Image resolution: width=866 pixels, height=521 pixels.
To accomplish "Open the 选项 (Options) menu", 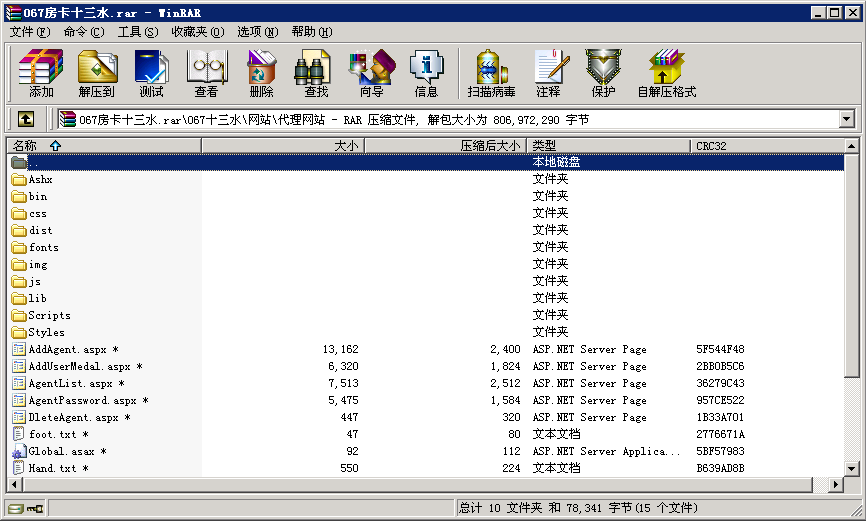I will pyautogui.click(x=258, y=32).
